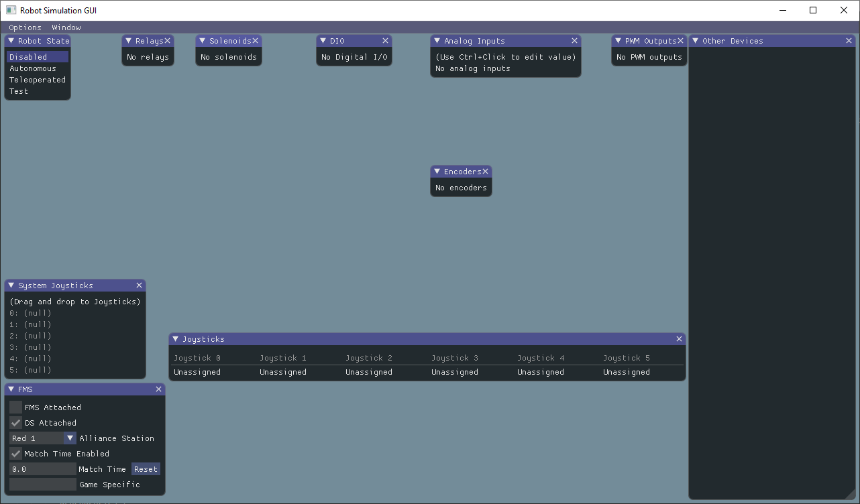Collapse the Joysticks panel triangle
The height and width of the screenshot is (504, 860).
[176, 338]
